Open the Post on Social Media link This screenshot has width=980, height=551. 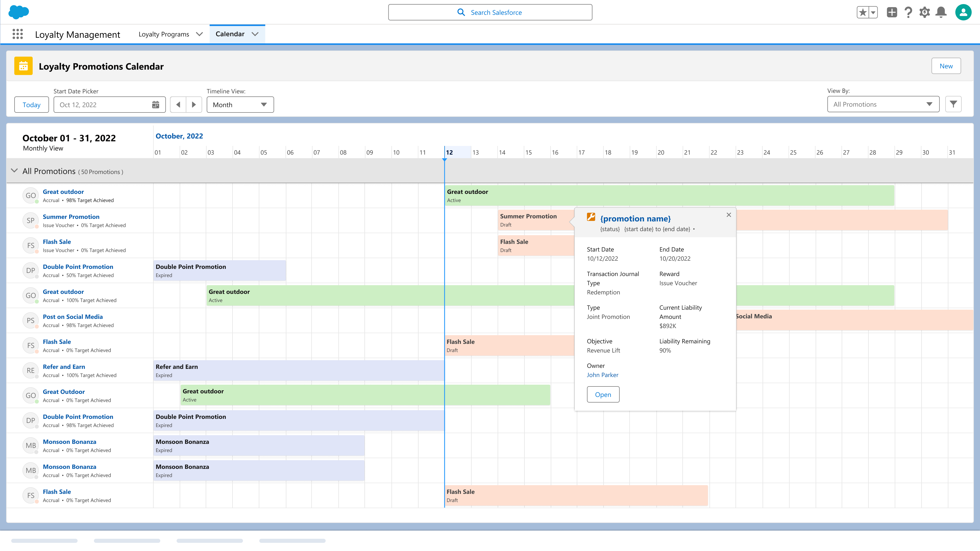click(x=73, y=317)
